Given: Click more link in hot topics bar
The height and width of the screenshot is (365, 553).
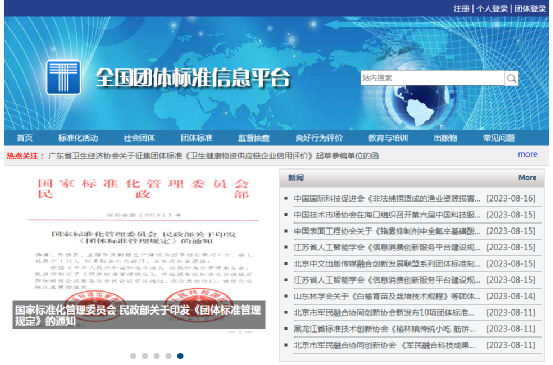Looking at the screenshot, I should coord(528,154).
